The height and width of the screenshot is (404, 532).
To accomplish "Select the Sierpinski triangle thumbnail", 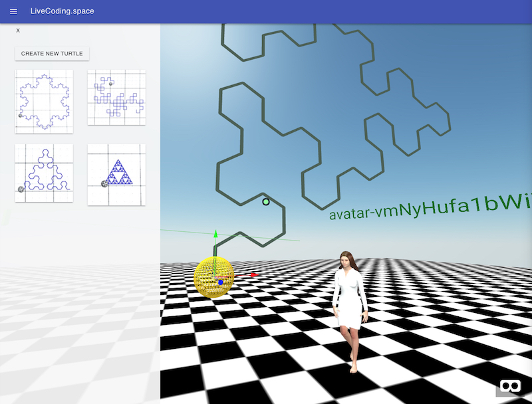I will click(116, 173).
